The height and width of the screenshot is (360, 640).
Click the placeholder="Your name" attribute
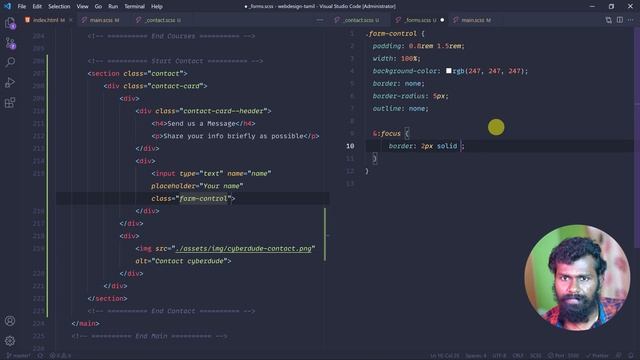click(197, 186)
